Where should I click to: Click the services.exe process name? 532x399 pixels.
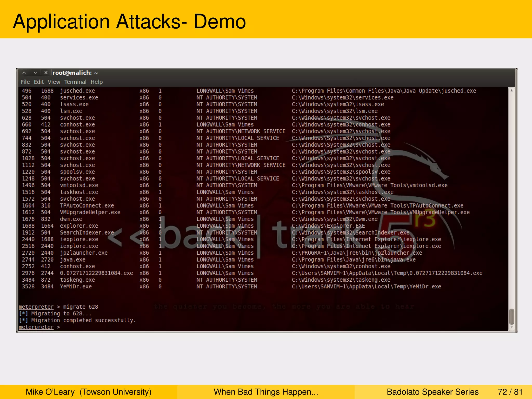79,98
